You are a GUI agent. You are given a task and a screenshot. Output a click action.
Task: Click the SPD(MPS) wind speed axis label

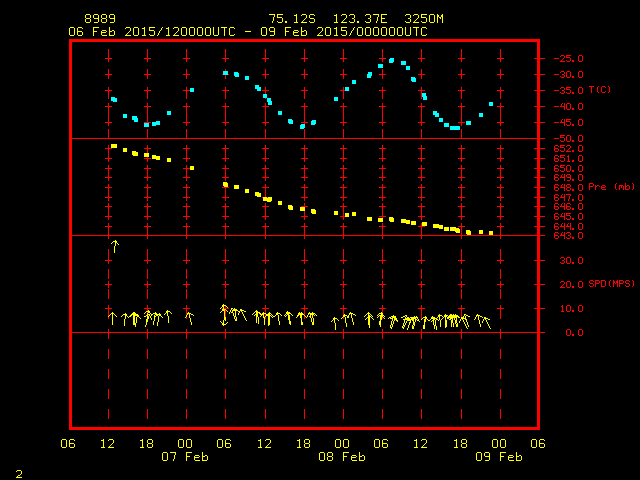coord(611,283)
